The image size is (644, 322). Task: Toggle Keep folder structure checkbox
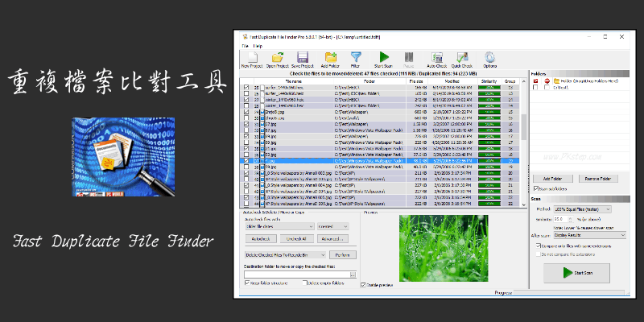pyautogui.click(x=247, y=283)
